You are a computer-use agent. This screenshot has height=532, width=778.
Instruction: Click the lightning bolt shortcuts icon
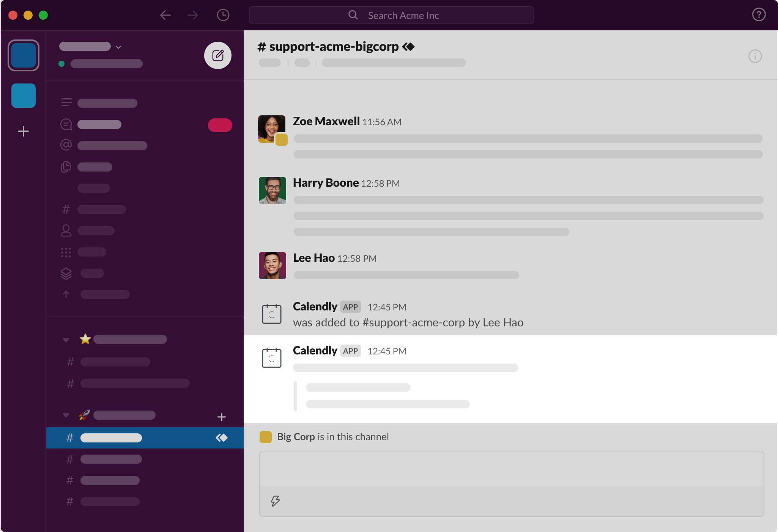coord(275,501)
